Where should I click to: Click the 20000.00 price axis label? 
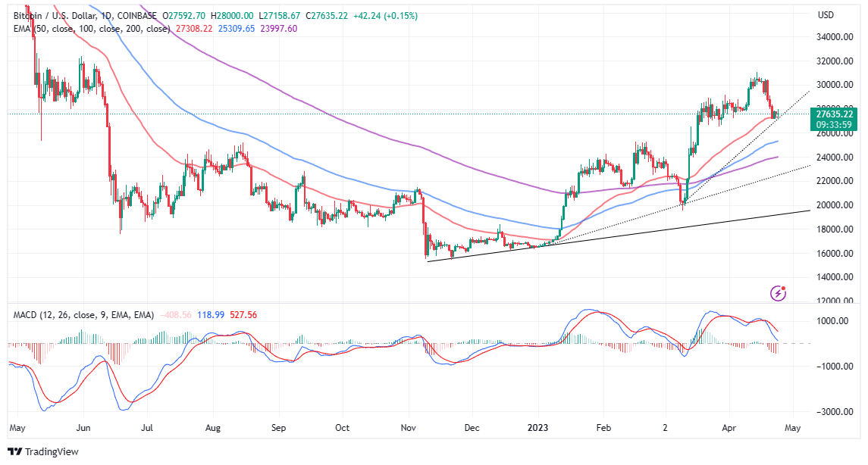point(834,205)
